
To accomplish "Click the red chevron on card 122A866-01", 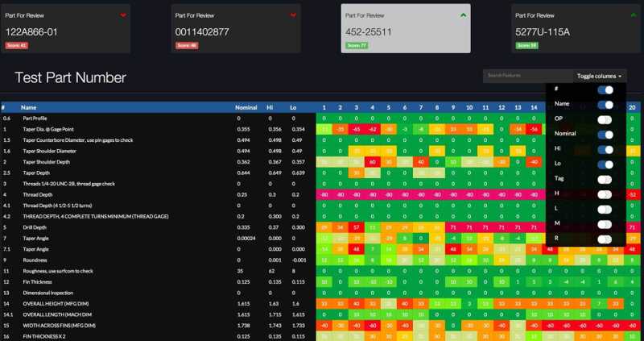I will click(123, 15).
